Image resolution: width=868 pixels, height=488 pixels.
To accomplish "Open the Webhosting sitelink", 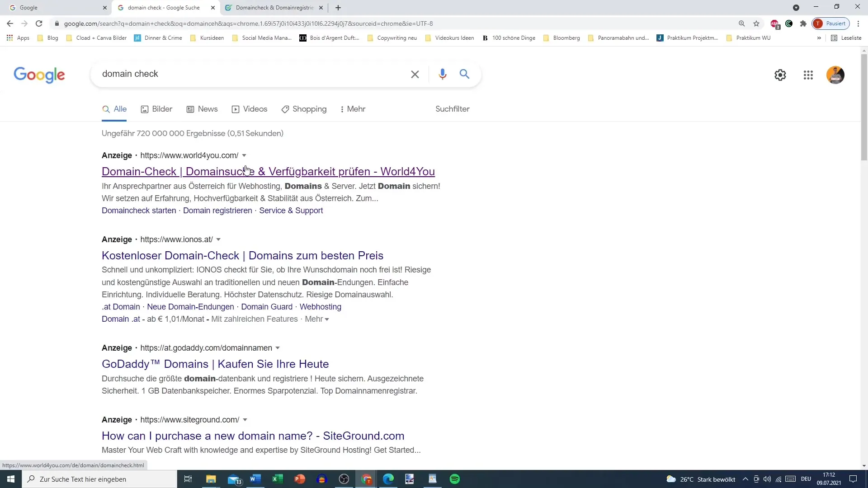I will [x=320, y=307].
